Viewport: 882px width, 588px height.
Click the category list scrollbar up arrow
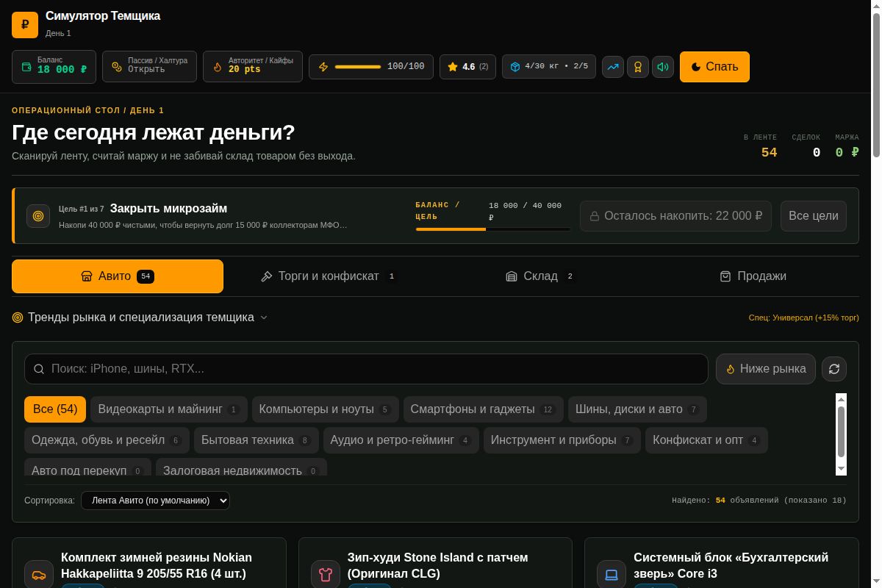(x=841, y=399)
